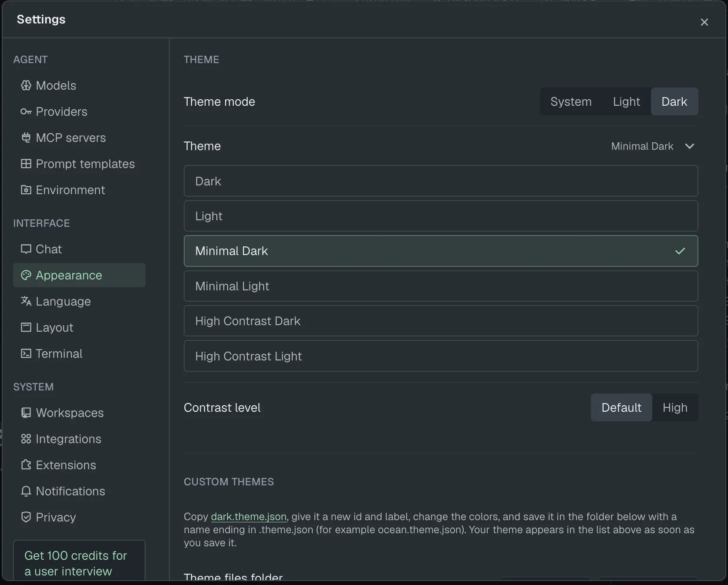
Task: Open the MCP servers label
Action: pyautogui.click(x=71, y=138)
